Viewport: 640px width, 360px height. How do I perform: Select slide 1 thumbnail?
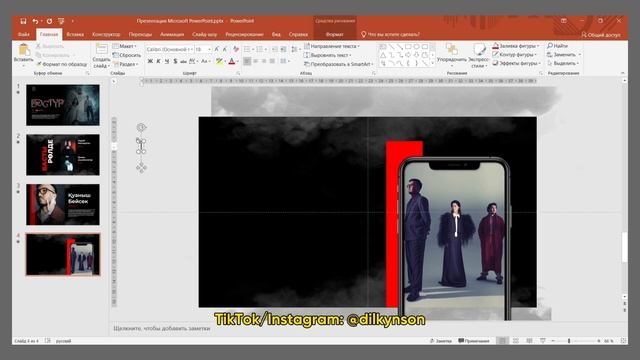(x=63, y=105)
